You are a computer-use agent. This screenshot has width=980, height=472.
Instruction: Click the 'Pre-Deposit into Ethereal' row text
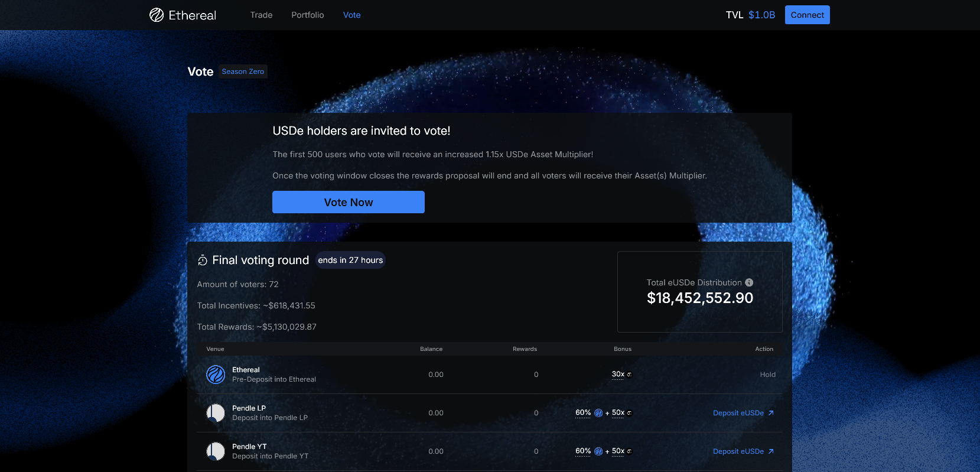tap(274, 379)
